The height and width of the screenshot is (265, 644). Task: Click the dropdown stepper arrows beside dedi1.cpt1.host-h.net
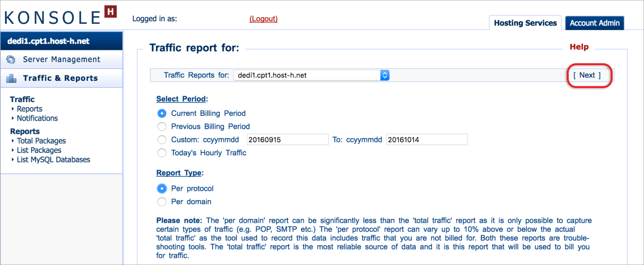[x=384, y=75]
